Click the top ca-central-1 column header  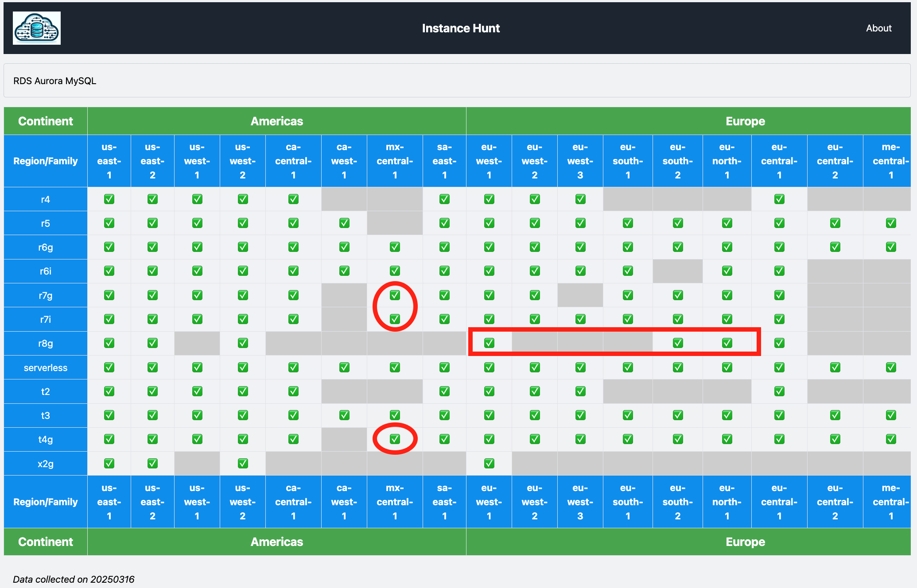293,161
